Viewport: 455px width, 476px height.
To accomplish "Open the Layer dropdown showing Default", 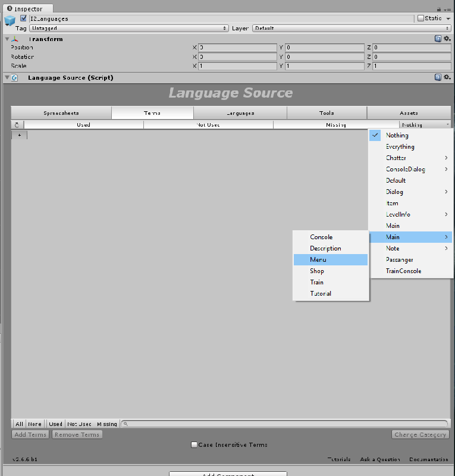I will [x=351, y=28].
